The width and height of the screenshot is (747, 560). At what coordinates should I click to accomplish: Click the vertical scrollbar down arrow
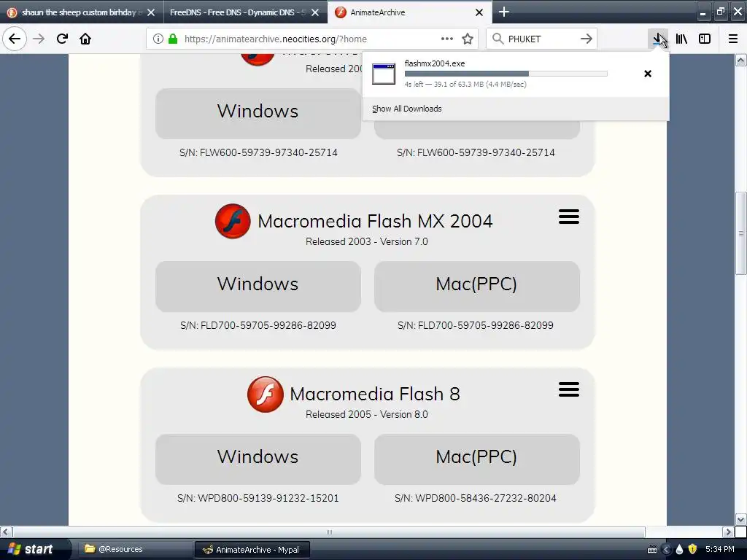point(740,519)
